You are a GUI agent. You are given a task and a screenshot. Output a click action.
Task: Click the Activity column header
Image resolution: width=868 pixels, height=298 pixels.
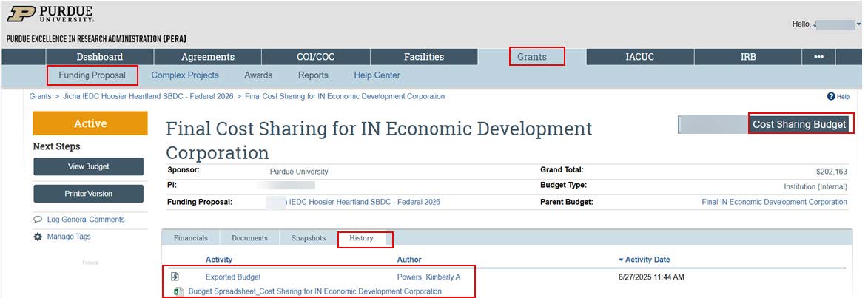click(219, 260)
